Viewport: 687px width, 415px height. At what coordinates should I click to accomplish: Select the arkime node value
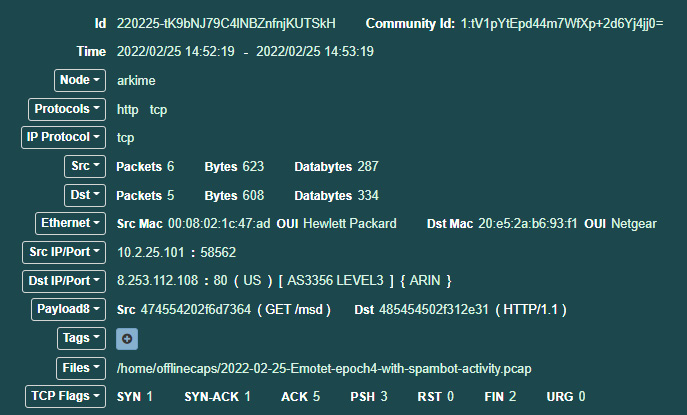tap(136, 81)
